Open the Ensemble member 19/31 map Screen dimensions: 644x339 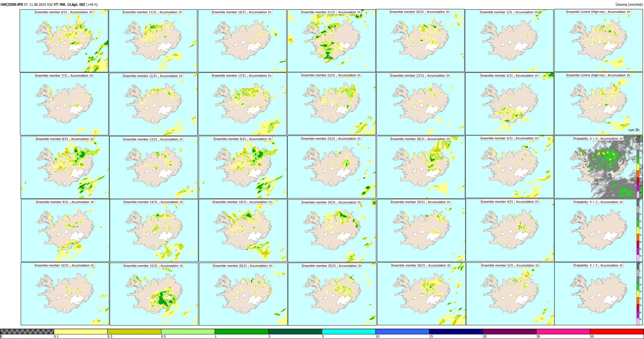pos(243,231)
